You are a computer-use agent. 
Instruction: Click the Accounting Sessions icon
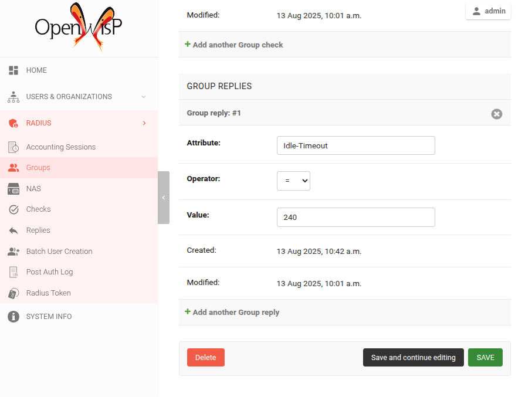(x=13, y=147)
